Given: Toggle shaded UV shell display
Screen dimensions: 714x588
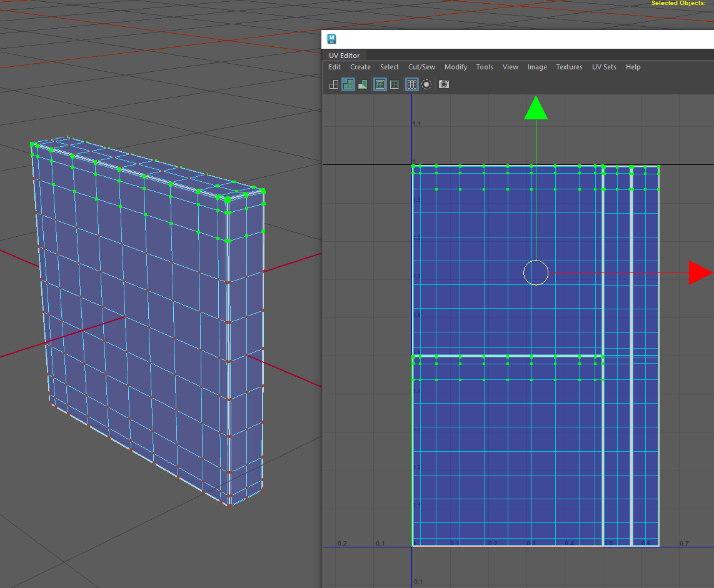Looking at the screenshot, I should coord(348,84).
